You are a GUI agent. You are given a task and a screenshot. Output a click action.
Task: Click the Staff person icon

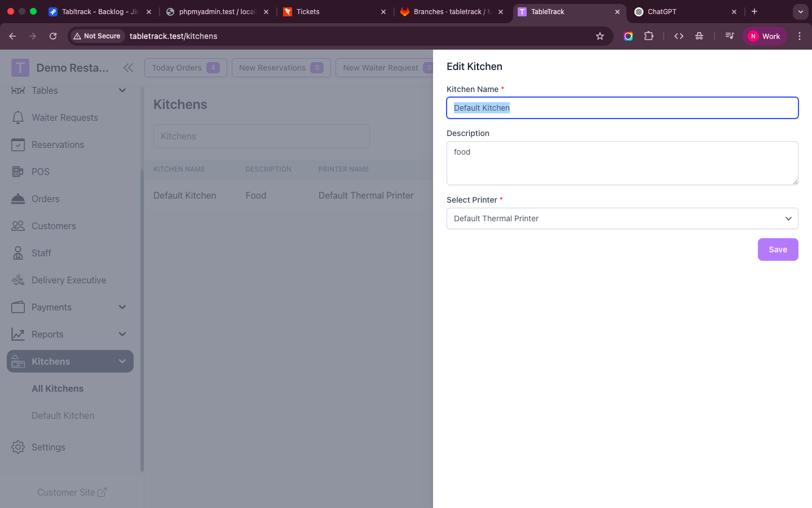[17, 253]
